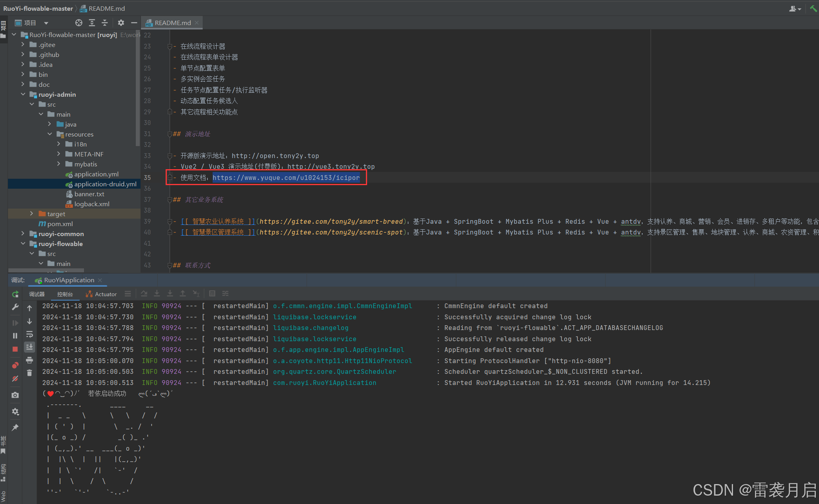Toggle soft-wrap in the console
819x504 pixels.
[x=29, y=335]
